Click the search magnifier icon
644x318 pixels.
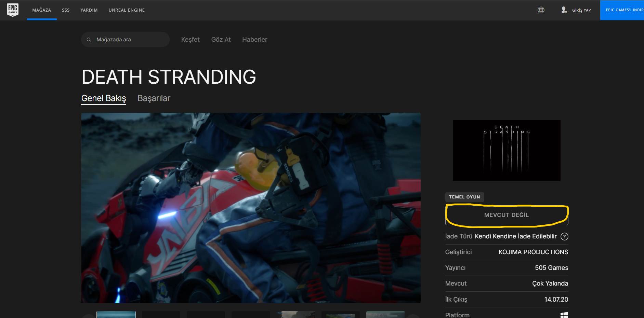(x=89, y=40)
